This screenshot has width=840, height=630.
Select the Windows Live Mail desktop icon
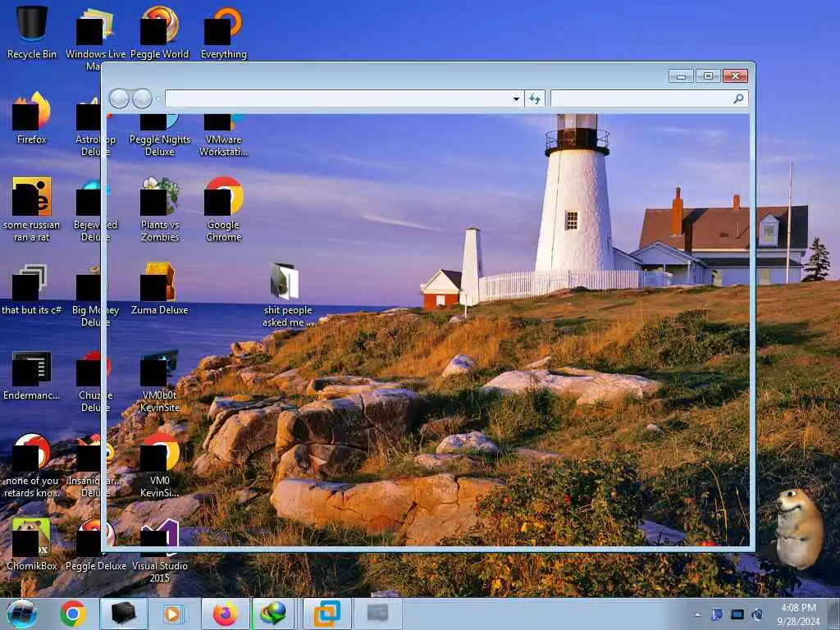click(x=96, y=38)
